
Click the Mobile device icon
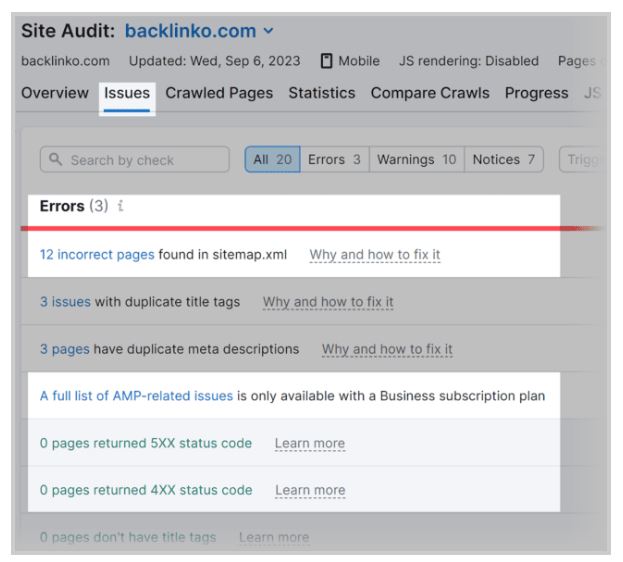coord(326,61)
